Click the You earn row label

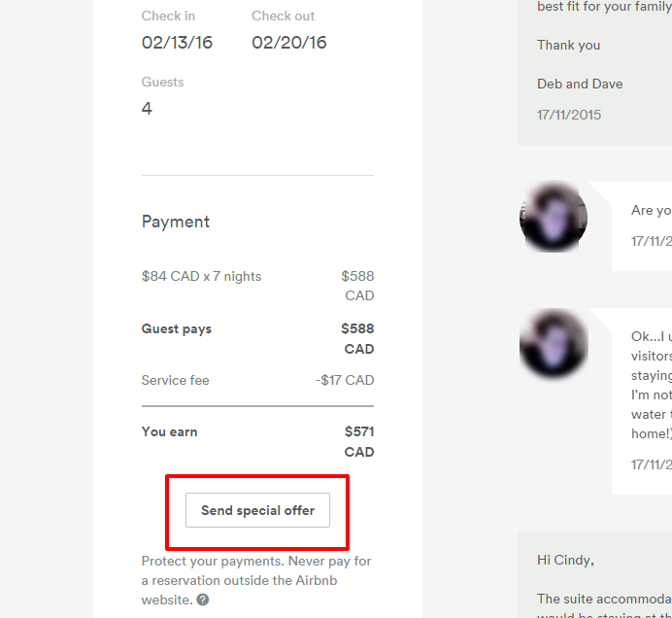170,431
